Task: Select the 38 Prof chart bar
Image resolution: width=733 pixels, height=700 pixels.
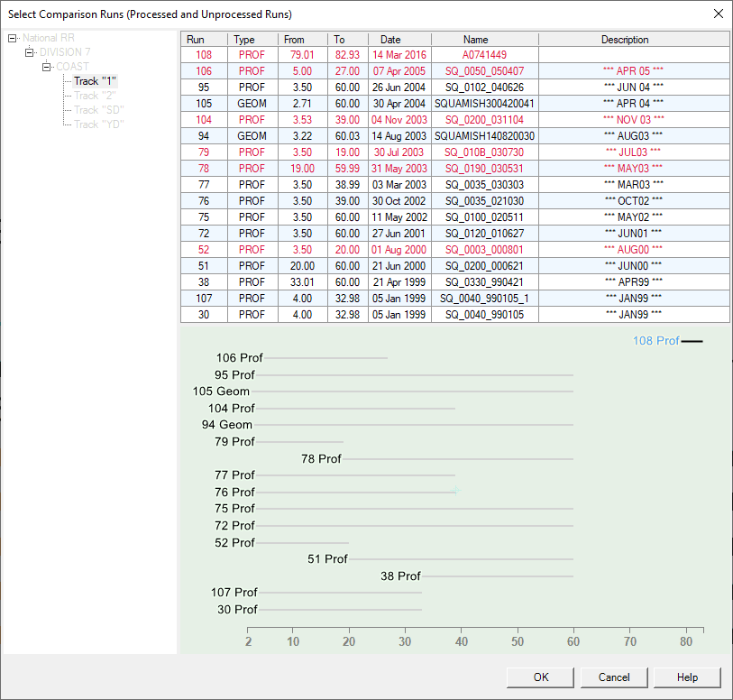Action: coord(496,576)
